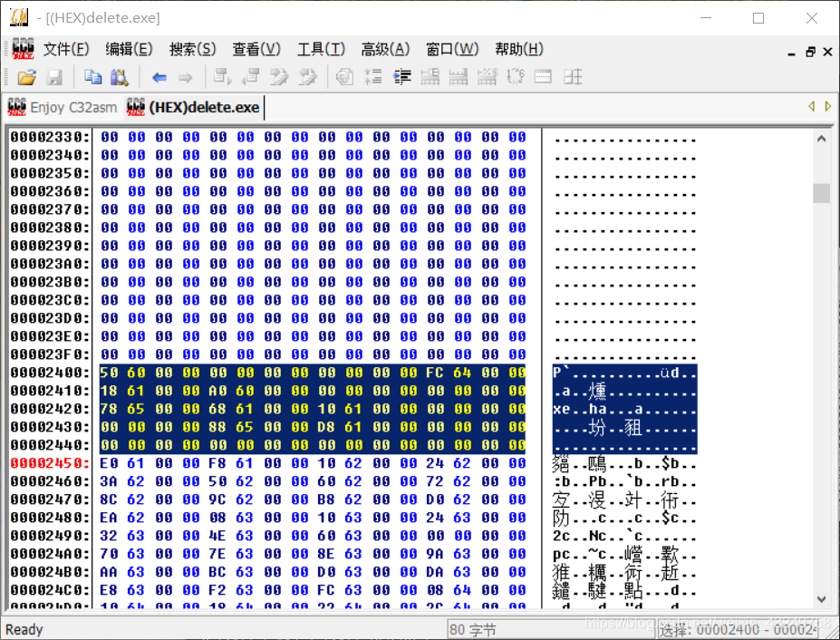This screenshot has width=840, height=640.
Task: Click the black indent-lines toolbar icon
Action: (401, 77)
